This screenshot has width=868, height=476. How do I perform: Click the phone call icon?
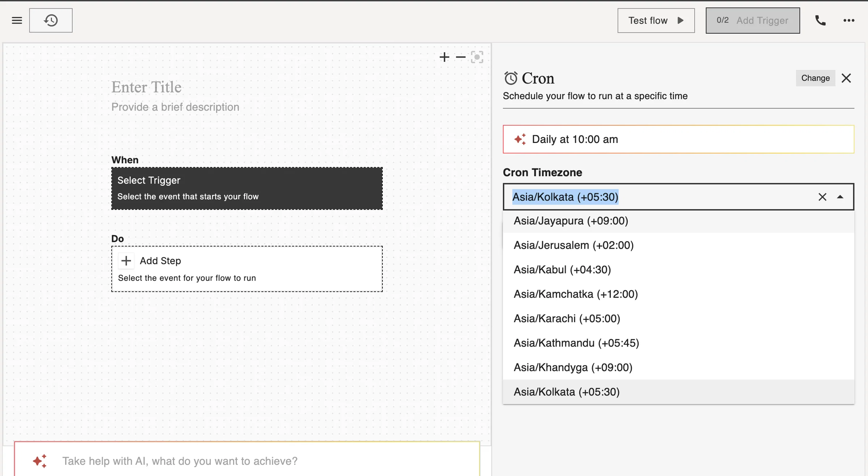[820, 21]
